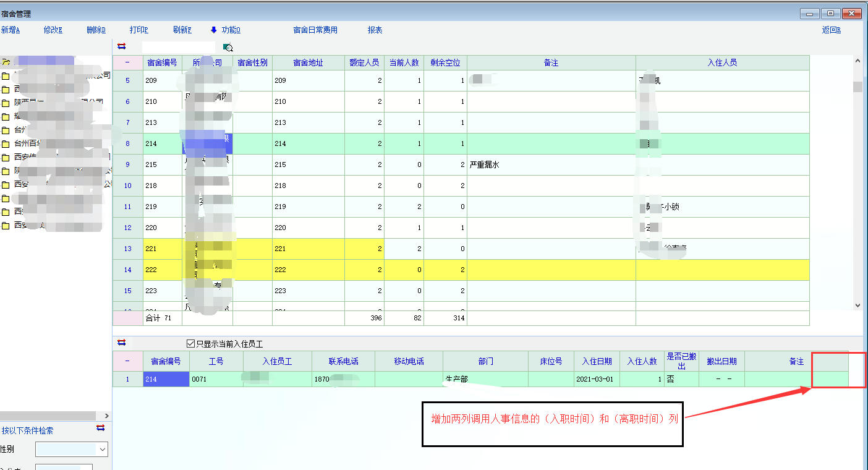Click red-blue swap icon above dormitory table
Viewport: 868px width, 470px height.
point(121,46)
